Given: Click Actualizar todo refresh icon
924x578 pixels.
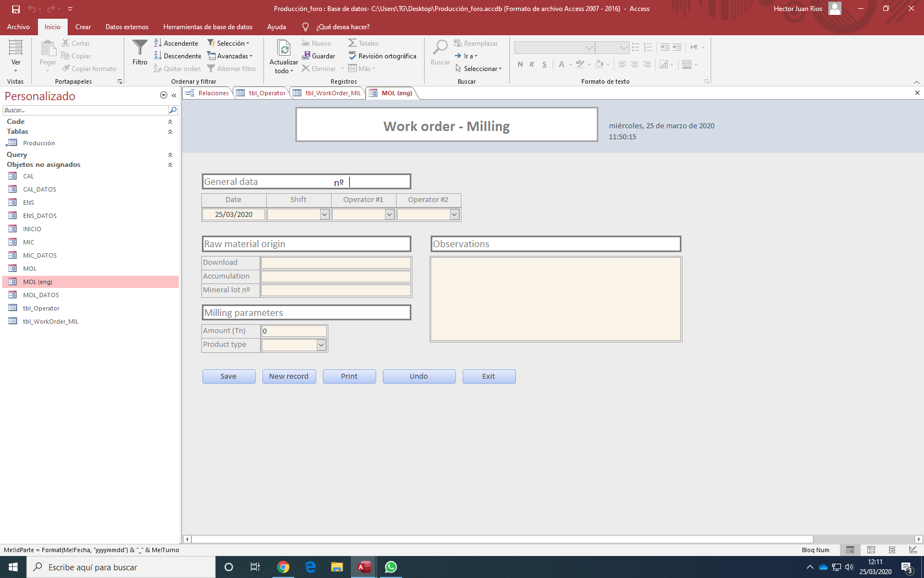Looking at the screenshot, I should 284,49.
